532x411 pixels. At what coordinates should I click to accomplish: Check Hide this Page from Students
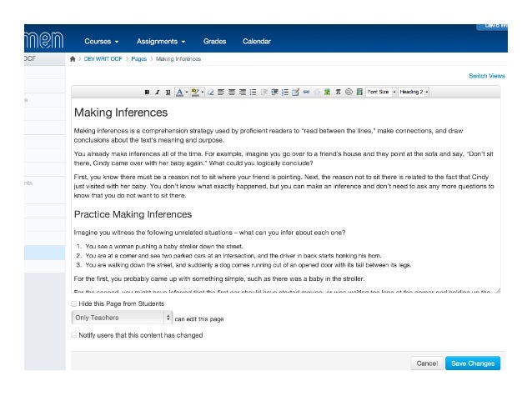click(73, 303)
